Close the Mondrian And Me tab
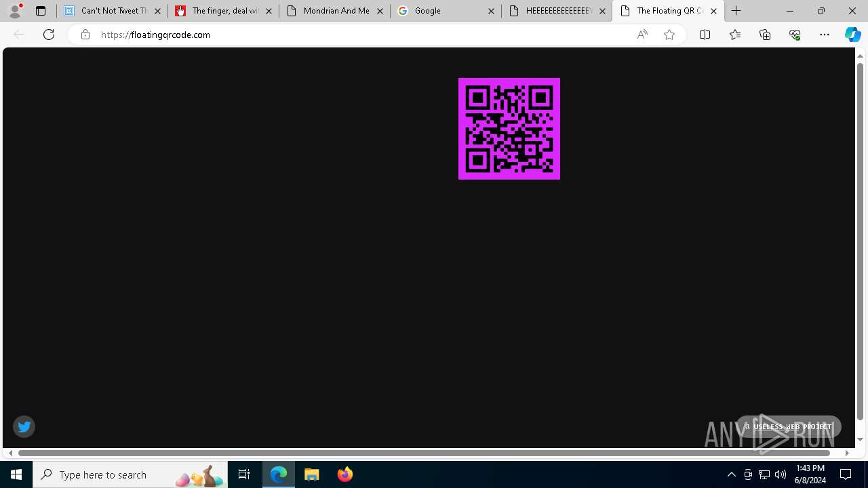This screenshot has height=488, width=868. coord(380,11)
